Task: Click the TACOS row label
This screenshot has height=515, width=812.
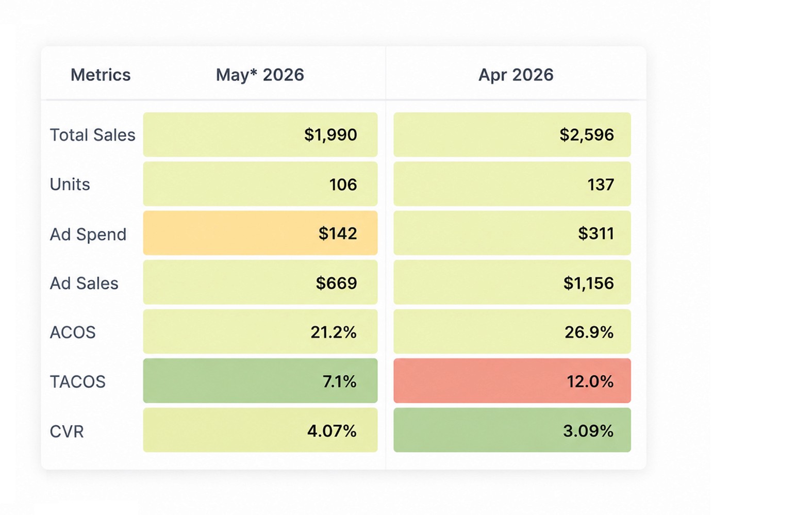Action: pyautogui.click(x=77, y=381)
